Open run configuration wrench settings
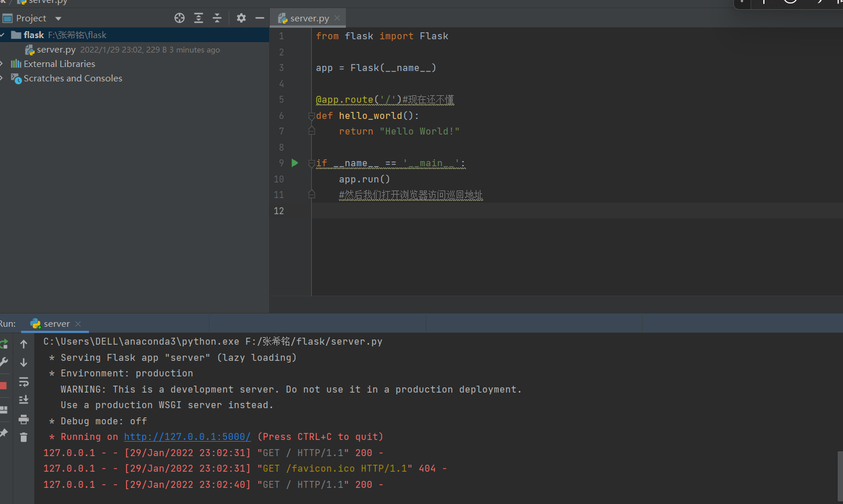 (x=4, y=363)
